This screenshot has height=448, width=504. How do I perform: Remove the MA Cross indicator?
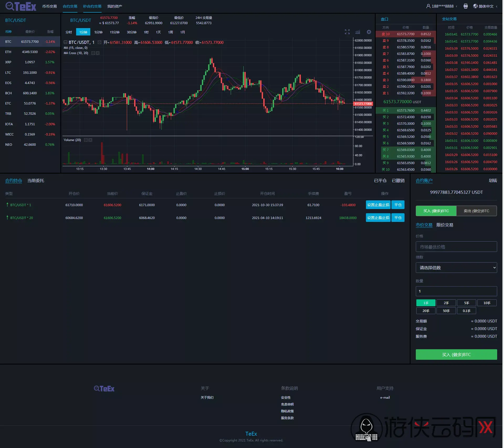pyautogui.click(x=98, y=53)
